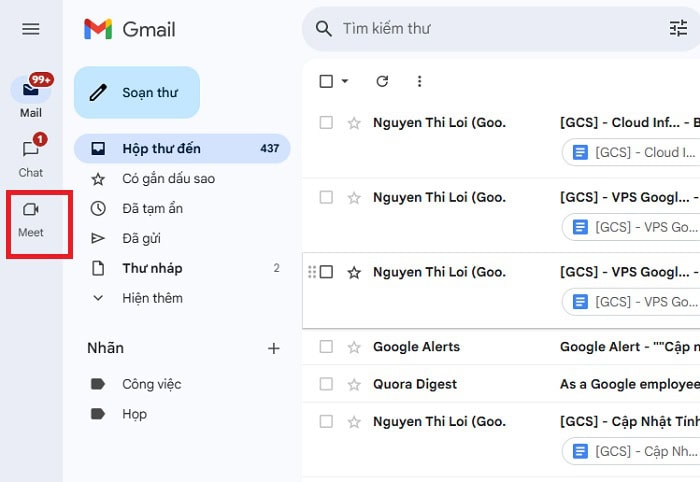Screen dimensions: 700x482
Task: Open search filter options icon
Action: [x=678, y=29]
